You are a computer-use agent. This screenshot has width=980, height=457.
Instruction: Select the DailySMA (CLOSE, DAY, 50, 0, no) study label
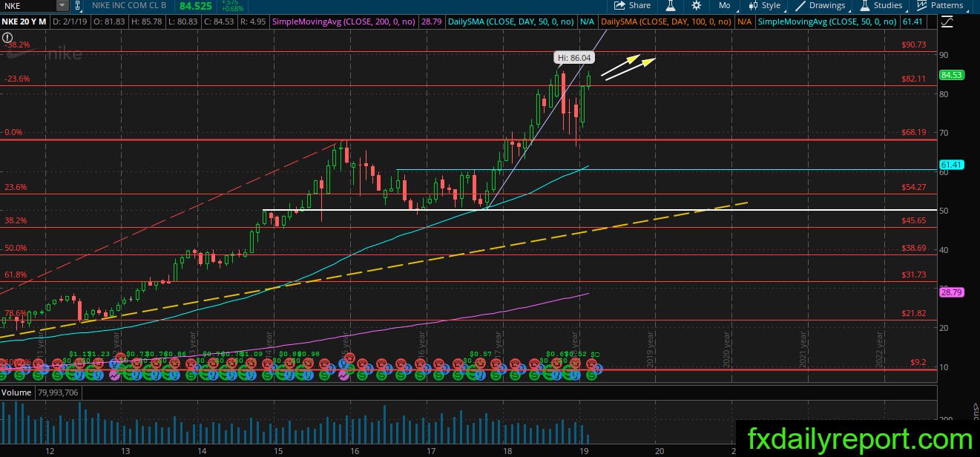click(512, 22)
